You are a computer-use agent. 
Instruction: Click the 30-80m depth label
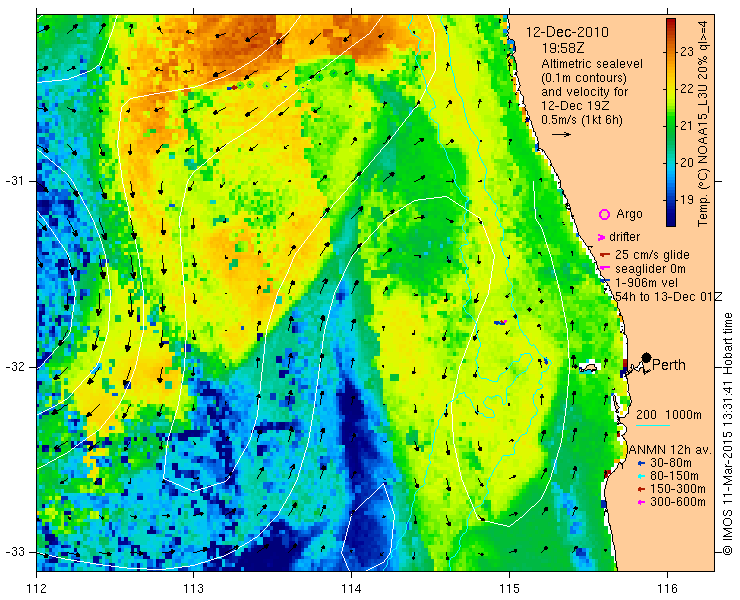[x=671, y=463]
